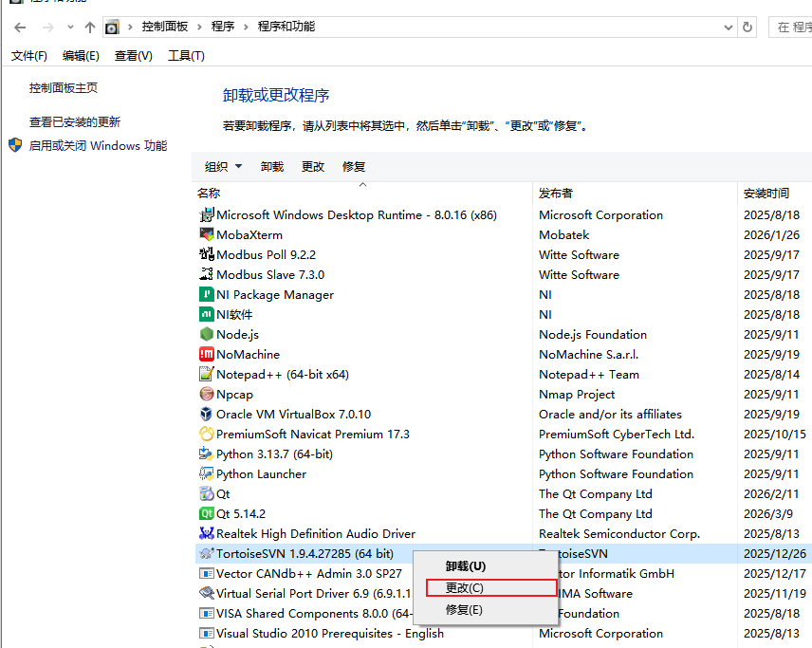Click the Forward navigation arrow
The width and height of the screenshot is (812, 648).
point(48,28)
